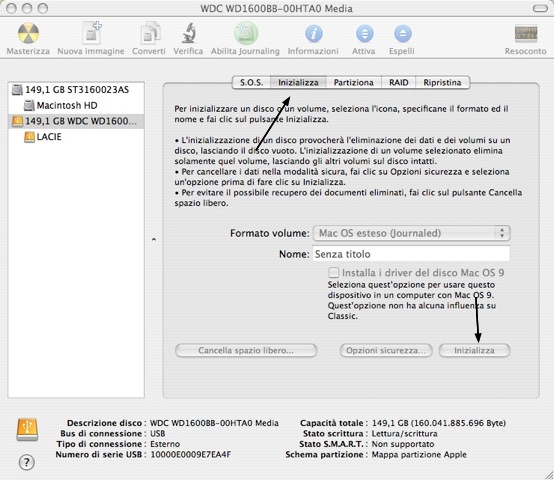Select the 149,1 GB ST3160023AS disk

tap(76, 90)
